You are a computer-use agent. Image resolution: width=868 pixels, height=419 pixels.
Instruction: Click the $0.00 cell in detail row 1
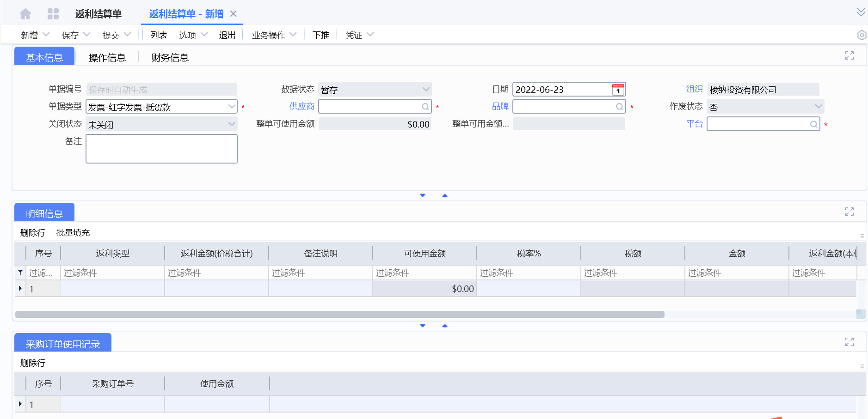[x=425, y=289]
